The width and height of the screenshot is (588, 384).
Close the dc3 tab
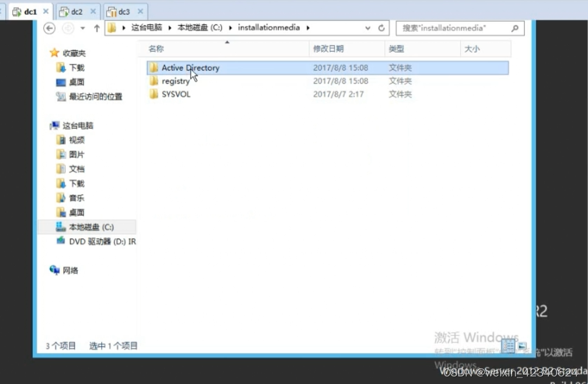coord(140,12)
